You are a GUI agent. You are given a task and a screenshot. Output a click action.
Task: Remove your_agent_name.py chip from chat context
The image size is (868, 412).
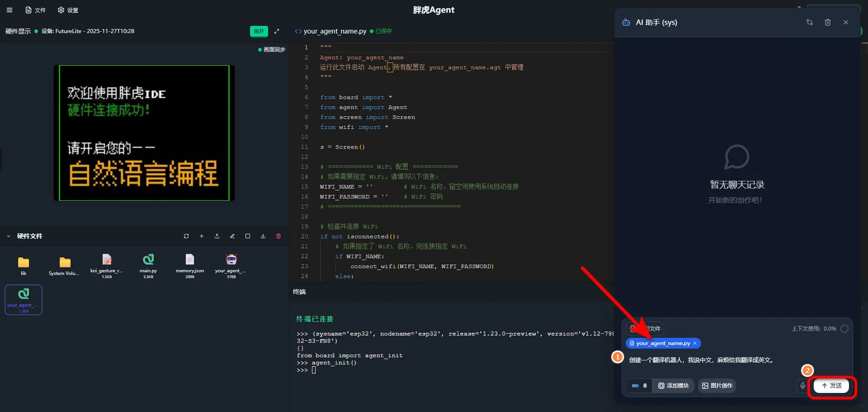(x=695, y=344)
